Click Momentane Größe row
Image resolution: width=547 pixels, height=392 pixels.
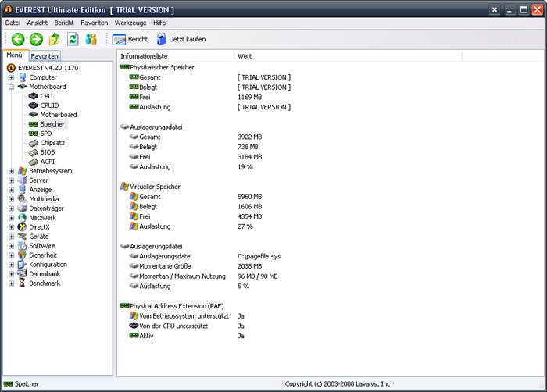point(165,266)
